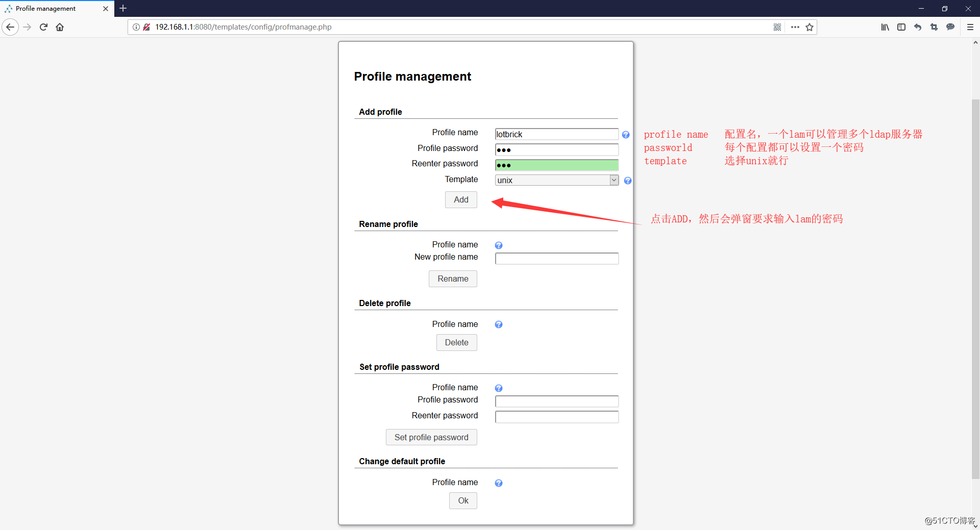Focus Reenter password under Set profile password

click(x=557, y=417)
